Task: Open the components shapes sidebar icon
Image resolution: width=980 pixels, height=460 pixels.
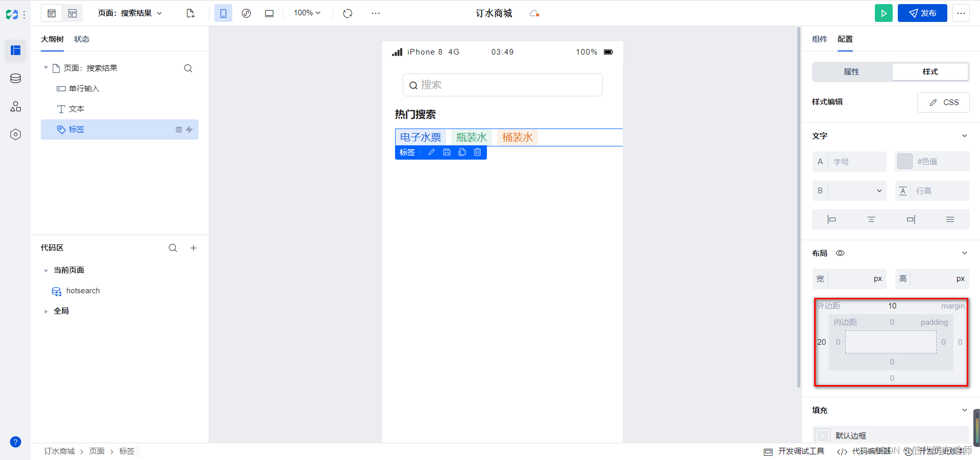Action: click(15, 106)
